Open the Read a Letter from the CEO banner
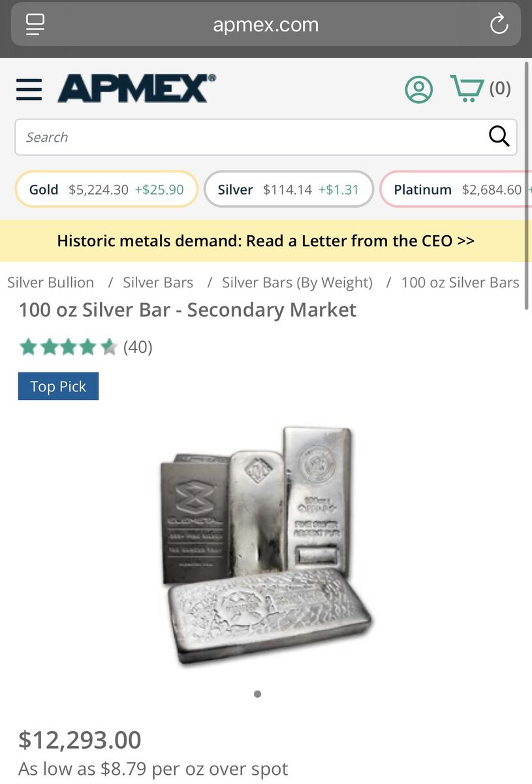532x784 pixels. point(266,240)
